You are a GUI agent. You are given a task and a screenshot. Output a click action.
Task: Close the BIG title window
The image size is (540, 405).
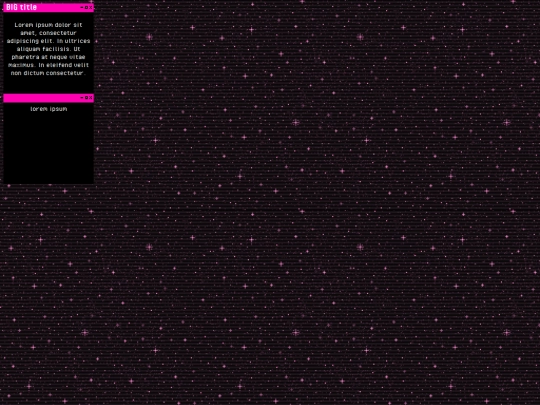91,7
